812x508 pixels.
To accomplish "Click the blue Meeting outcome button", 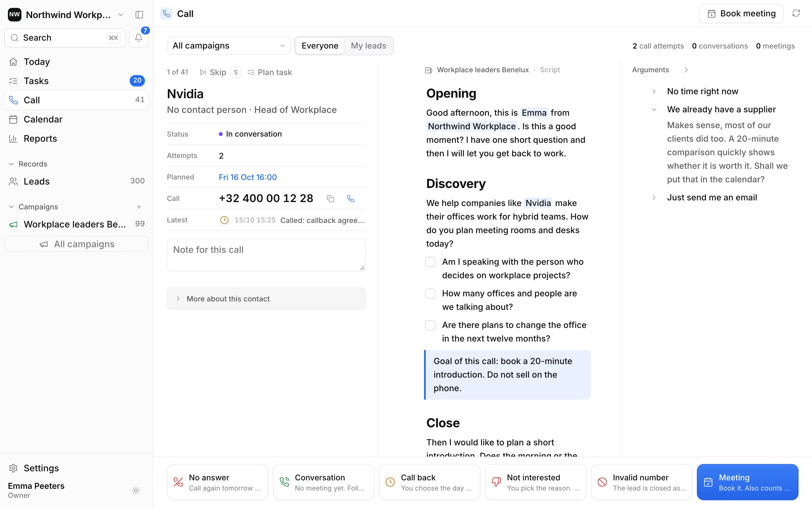I will pyautogui.click(x=747, y=482).
